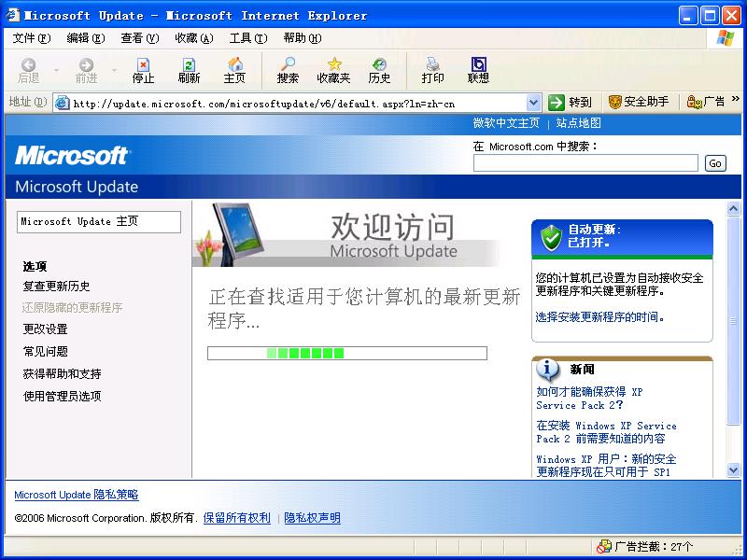This screenshot has width=747, height=560.
Task: Click the Microsoft logo banner
Action: tap(72, 156)
